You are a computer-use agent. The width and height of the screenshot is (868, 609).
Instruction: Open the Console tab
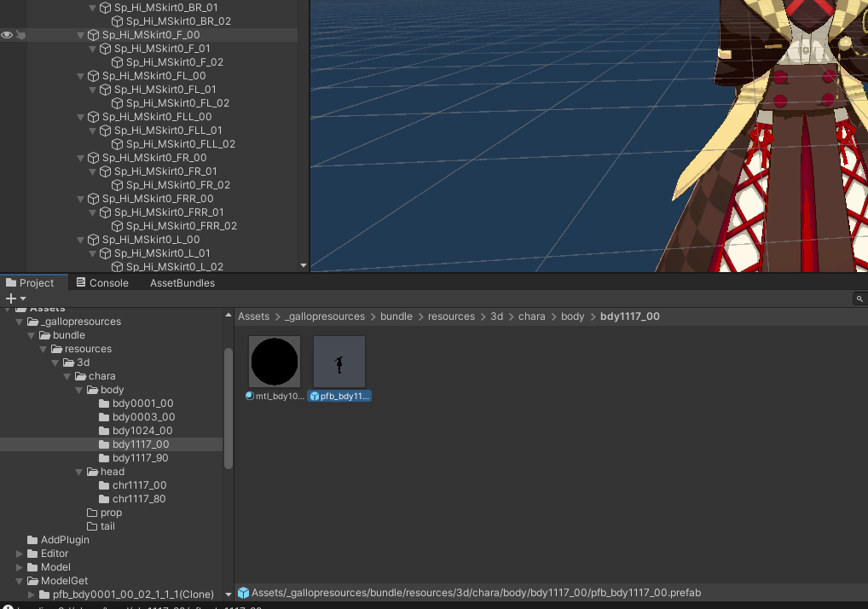pos(103,283)
